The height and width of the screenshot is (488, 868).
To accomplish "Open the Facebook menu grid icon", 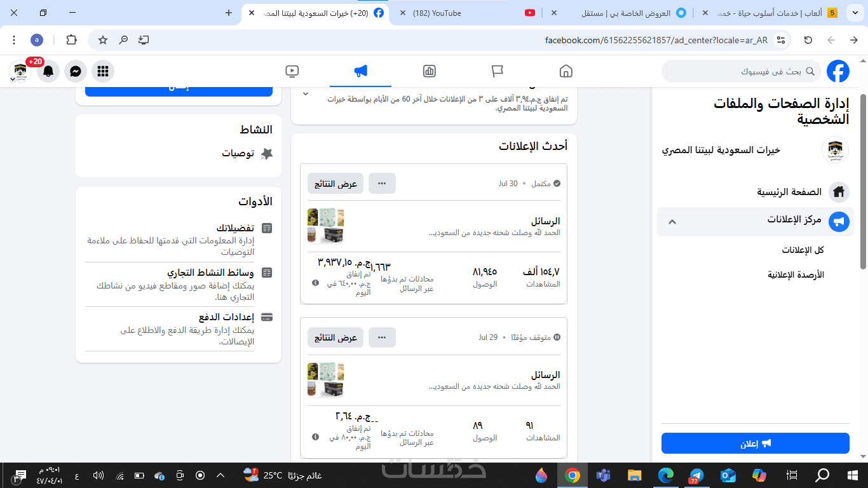I will 103,71.
